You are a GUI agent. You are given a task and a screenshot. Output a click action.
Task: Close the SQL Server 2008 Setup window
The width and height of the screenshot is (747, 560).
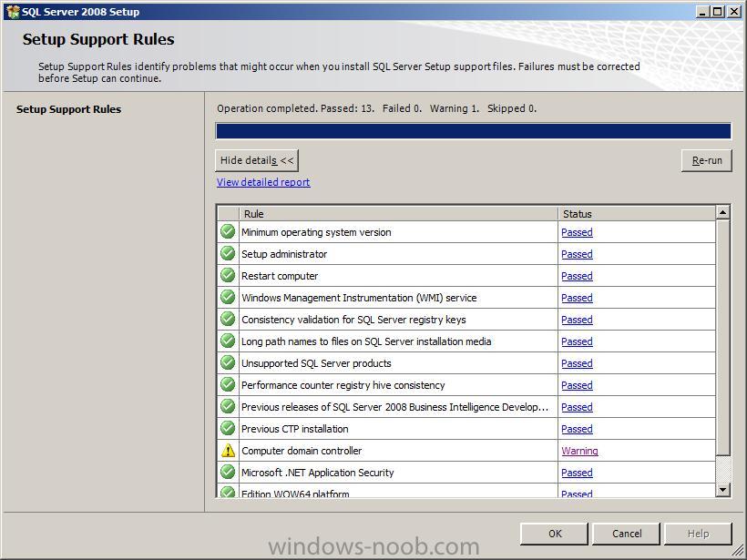coord(733,12)
